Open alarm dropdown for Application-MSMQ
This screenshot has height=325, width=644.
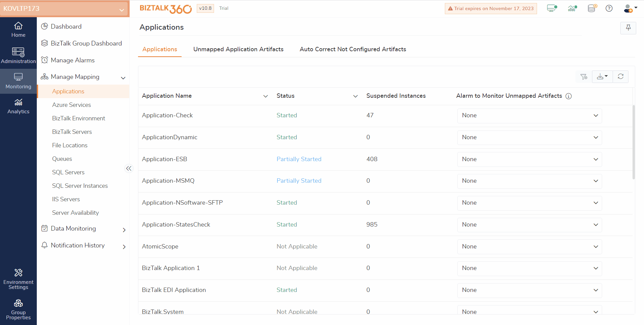[530, 181]
